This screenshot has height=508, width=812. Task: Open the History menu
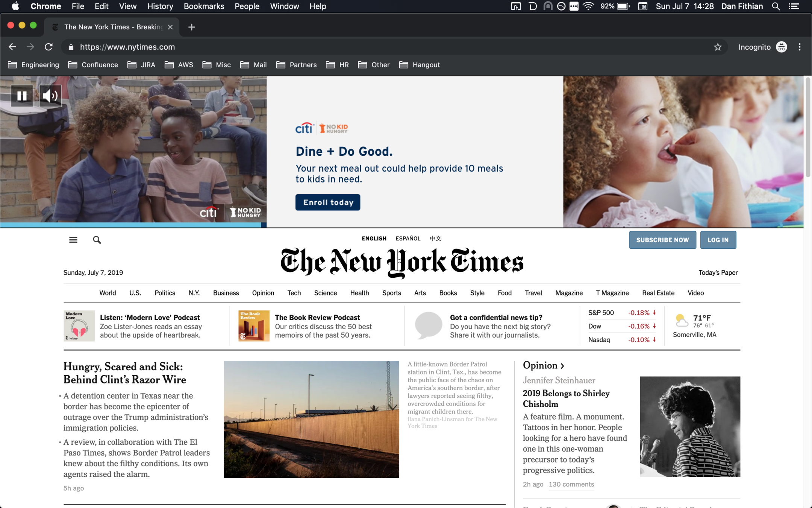click(160, 6)
